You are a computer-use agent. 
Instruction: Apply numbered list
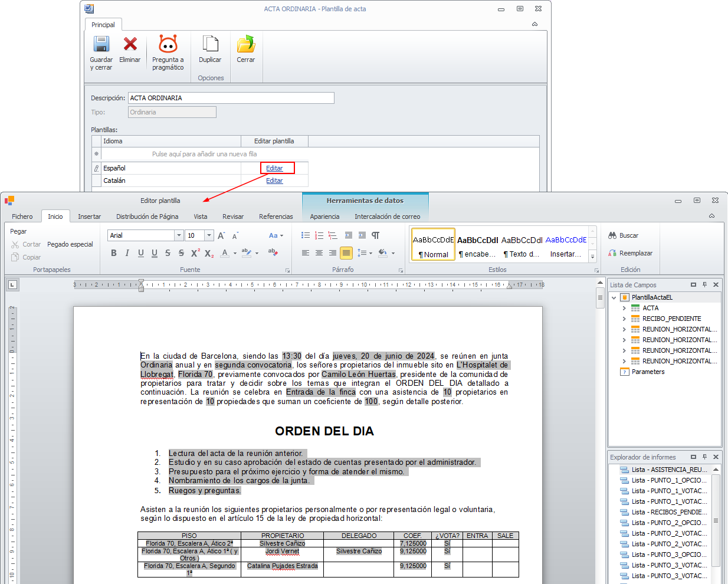pyautogui.click(x=319, y=235)
